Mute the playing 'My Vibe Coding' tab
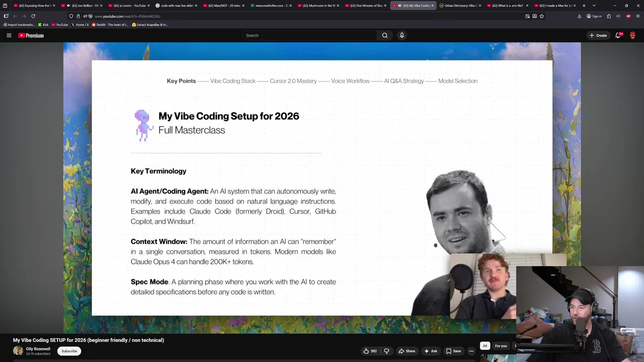The image size is (644, 362). pyautogui.click(x=400, y=6)
